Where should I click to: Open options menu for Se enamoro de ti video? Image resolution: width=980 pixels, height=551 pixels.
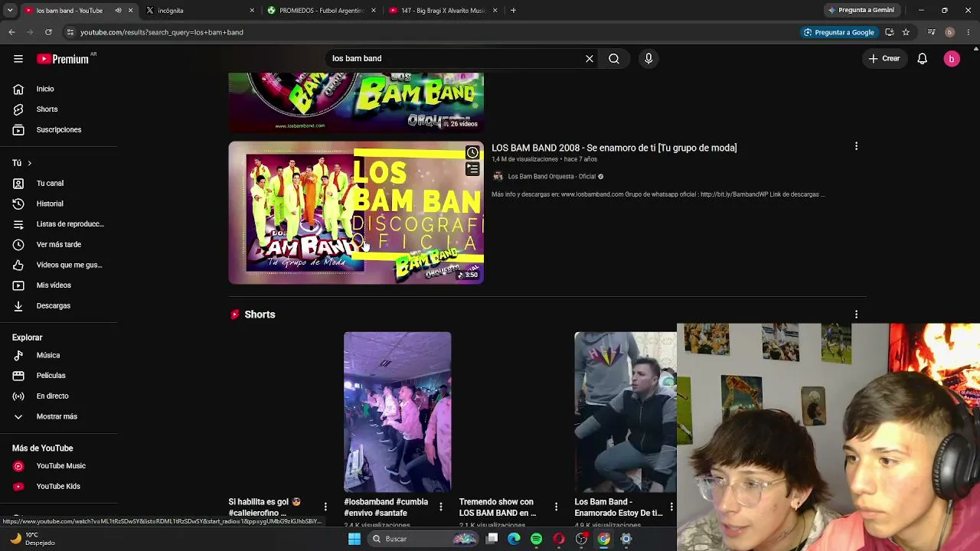pyautogui.click(x=856, y=146)
